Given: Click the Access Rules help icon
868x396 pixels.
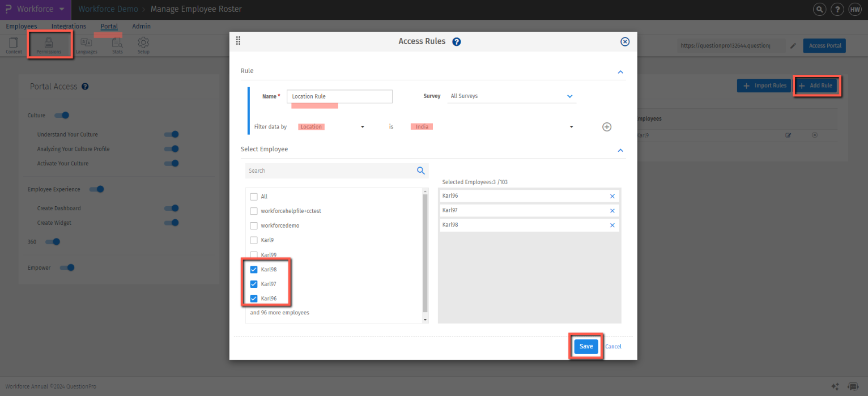Looking at the screenshot, I should (456, 41).
